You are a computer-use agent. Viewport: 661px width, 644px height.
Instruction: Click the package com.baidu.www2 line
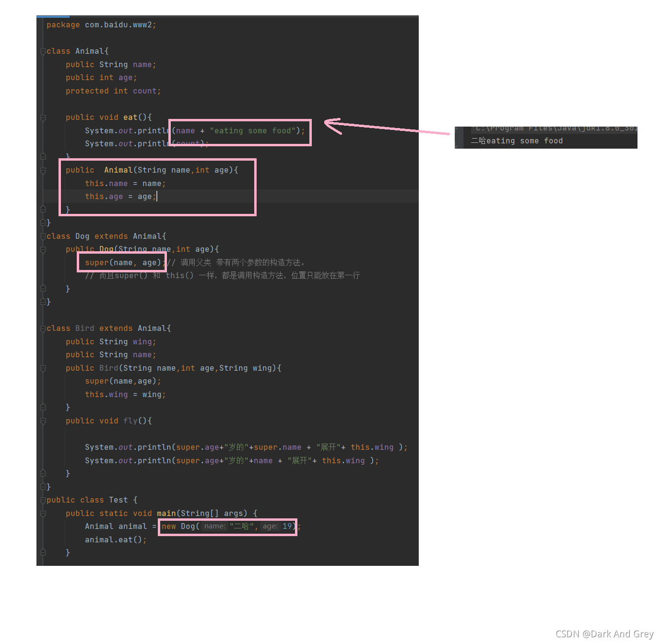point(101,25)
